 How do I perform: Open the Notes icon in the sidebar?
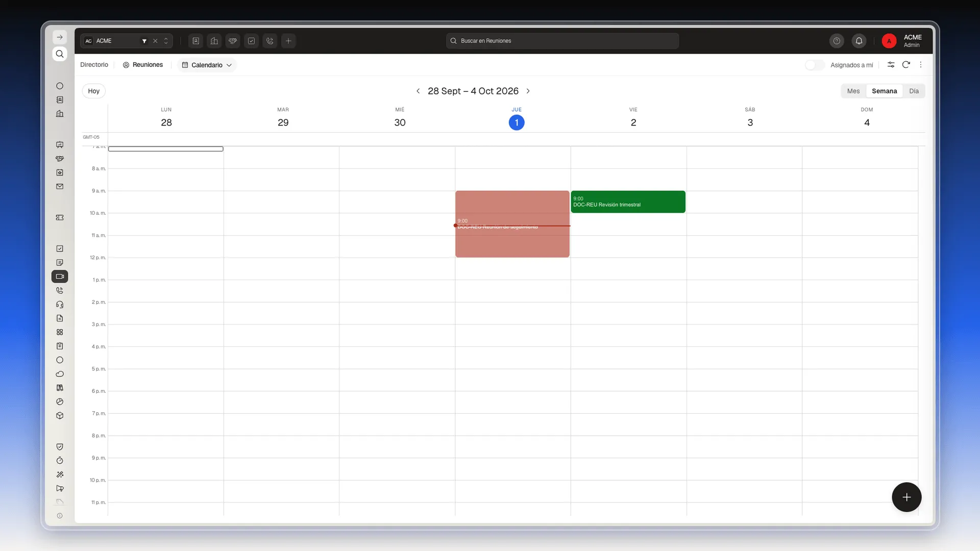[60, 263]
